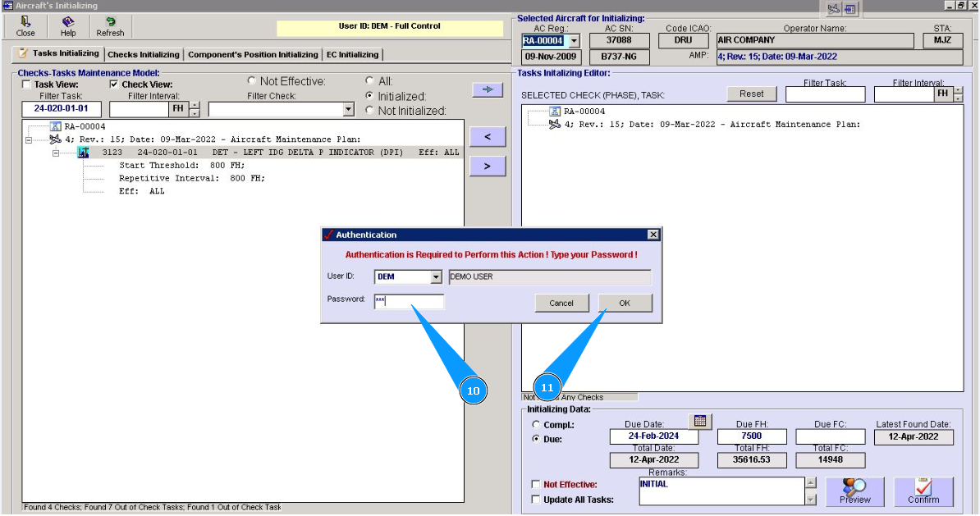Switch to Tasks Initializing tab
The height and width of the screenshot is (516, 980).
(58, 53)
